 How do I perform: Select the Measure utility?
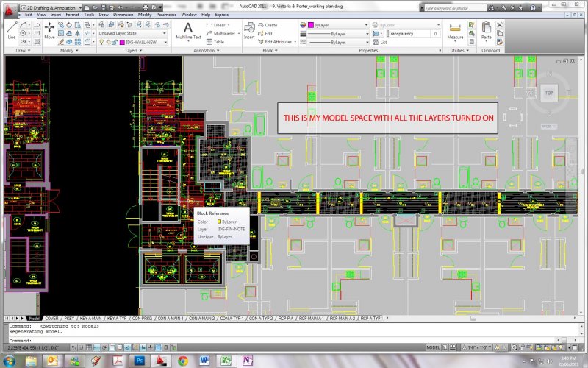pyautogui.click(x=455, y=29)
